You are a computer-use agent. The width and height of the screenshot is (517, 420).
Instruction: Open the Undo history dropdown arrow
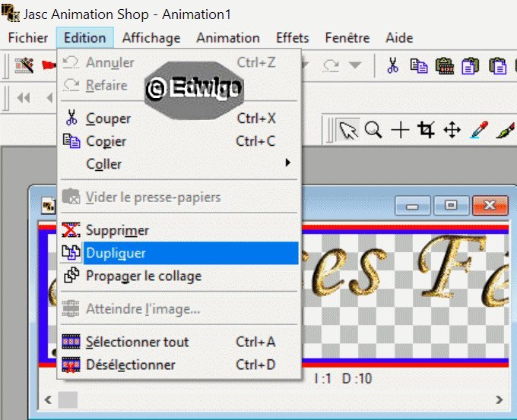tap(305, 65)
